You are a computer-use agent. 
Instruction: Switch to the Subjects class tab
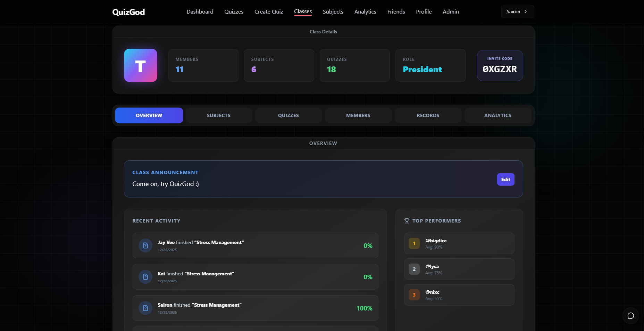click(218, 115)
